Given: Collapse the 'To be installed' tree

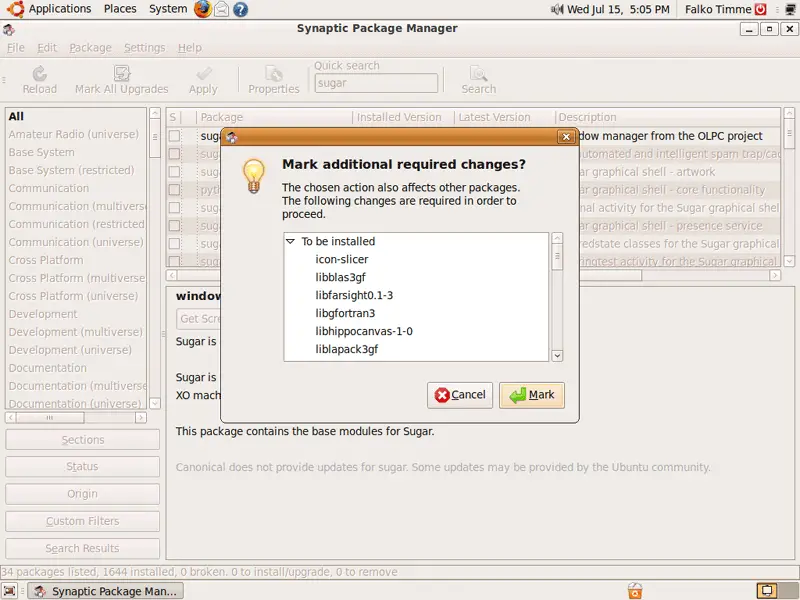Looking at the screenshot, I should (290, 241).
